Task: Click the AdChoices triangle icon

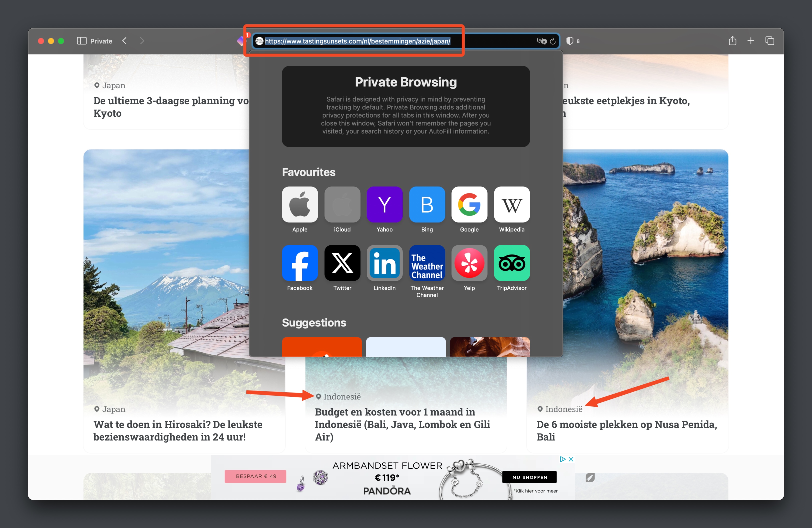Action: (562, 459)
